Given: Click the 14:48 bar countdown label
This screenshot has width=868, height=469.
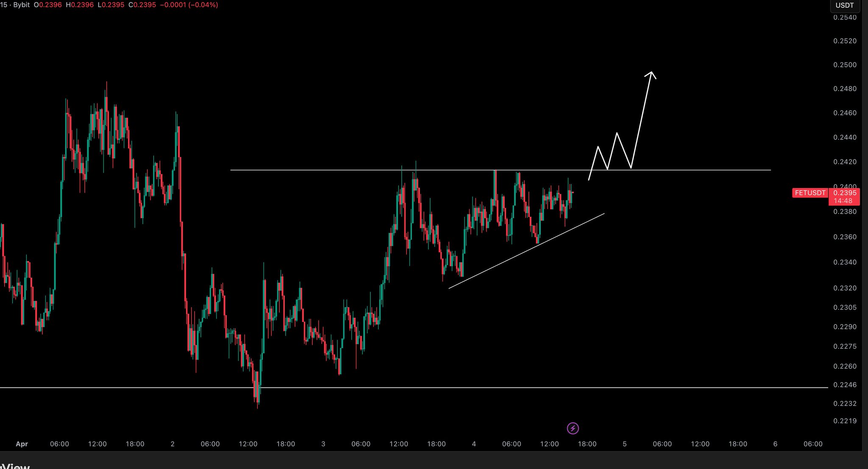Looking at the screenshot, I should 843,201.
